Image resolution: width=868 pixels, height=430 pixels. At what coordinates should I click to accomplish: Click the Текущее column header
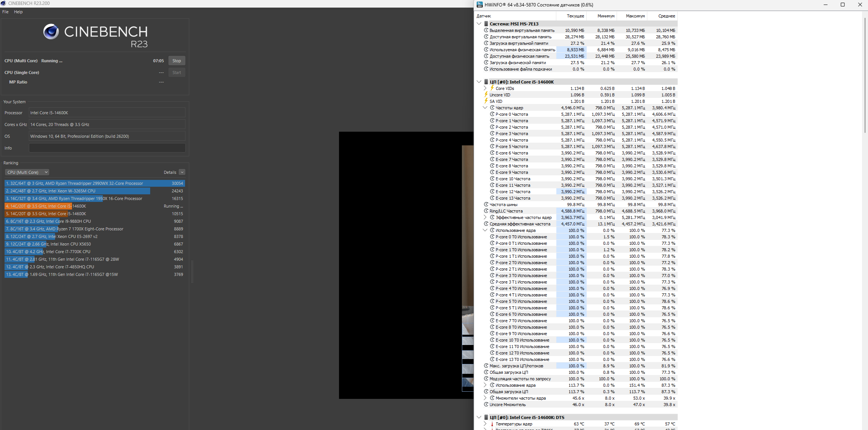click(571, 16)
